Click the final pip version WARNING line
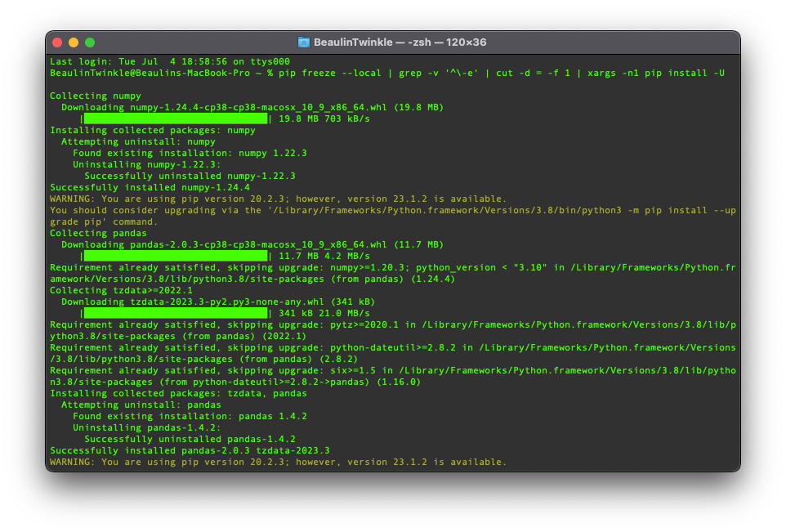786x532 pixels. tap(278, 462)
